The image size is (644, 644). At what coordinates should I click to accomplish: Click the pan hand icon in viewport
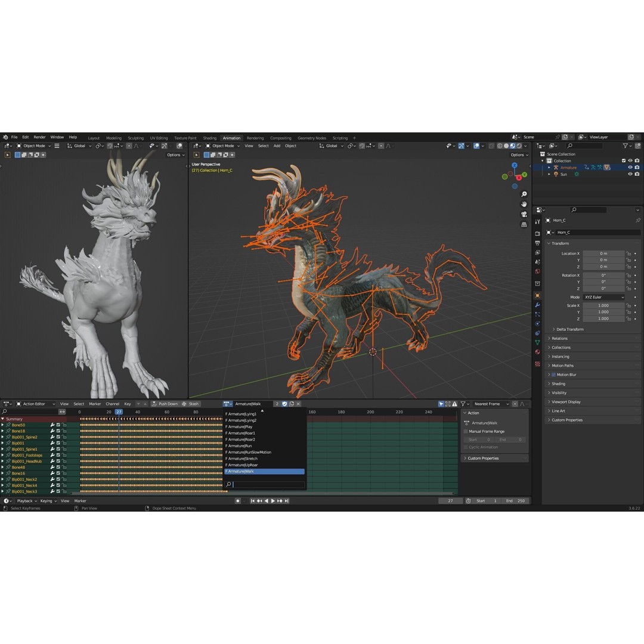click(x=524, y=204)
